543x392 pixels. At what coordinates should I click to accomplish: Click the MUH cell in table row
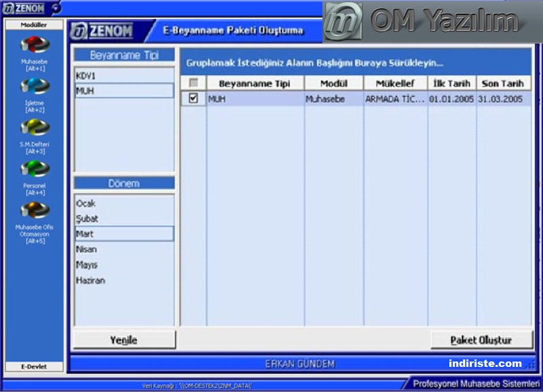(255, 99)
